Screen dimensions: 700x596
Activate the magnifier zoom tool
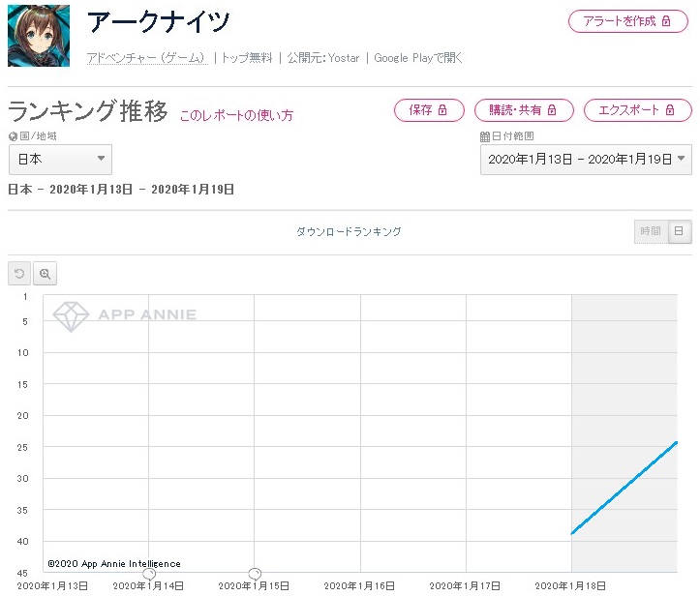[45, 273]
